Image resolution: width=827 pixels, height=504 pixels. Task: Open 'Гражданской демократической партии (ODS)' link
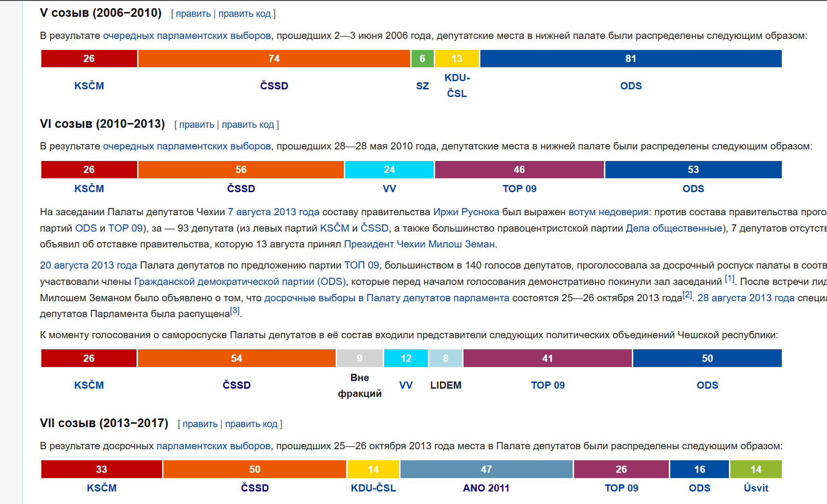[x=240, y=282]
